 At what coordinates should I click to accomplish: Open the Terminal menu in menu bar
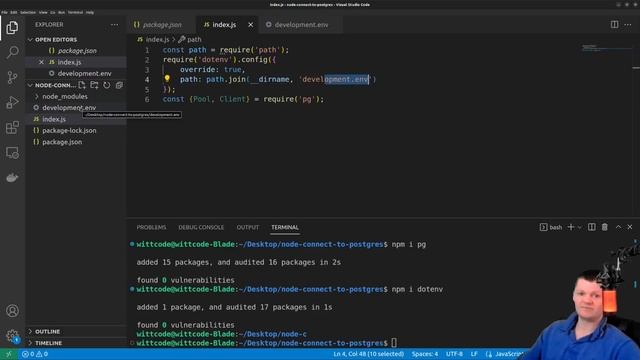(x=75, y=12)
